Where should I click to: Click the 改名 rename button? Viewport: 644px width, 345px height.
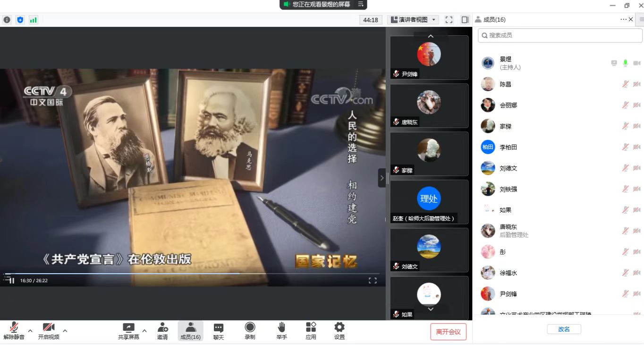(x=564, y=329)
